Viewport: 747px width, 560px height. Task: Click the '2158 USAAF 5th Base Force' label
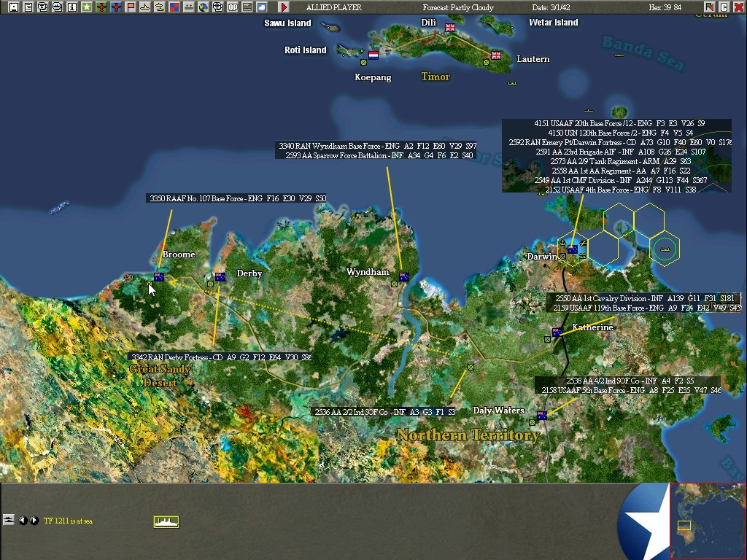click(x=631, y=391)
